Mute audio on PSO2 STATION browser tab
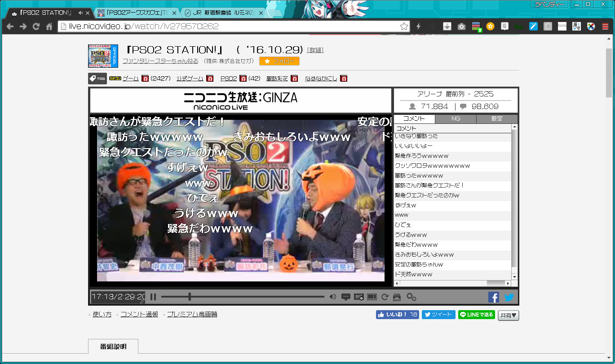The image size is (615, 364). click(80, 13)
